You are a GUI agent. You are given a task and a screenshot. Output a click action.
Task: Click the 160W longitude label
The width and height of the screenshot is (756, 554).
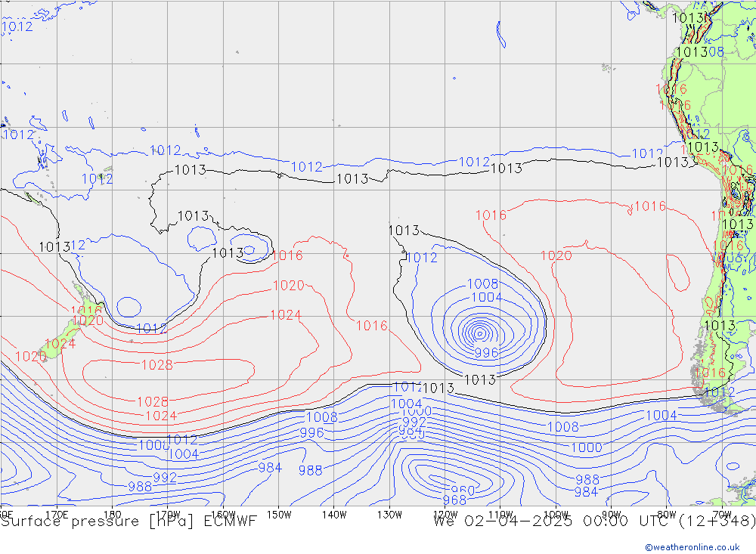point(223,515)
